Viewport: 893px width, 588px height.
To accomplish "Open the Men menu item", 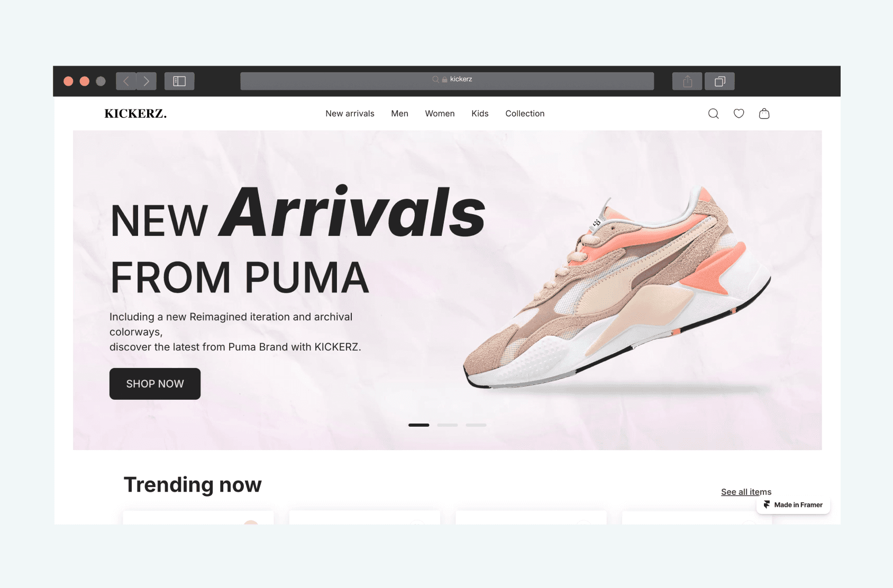I will tap(399, 114).
